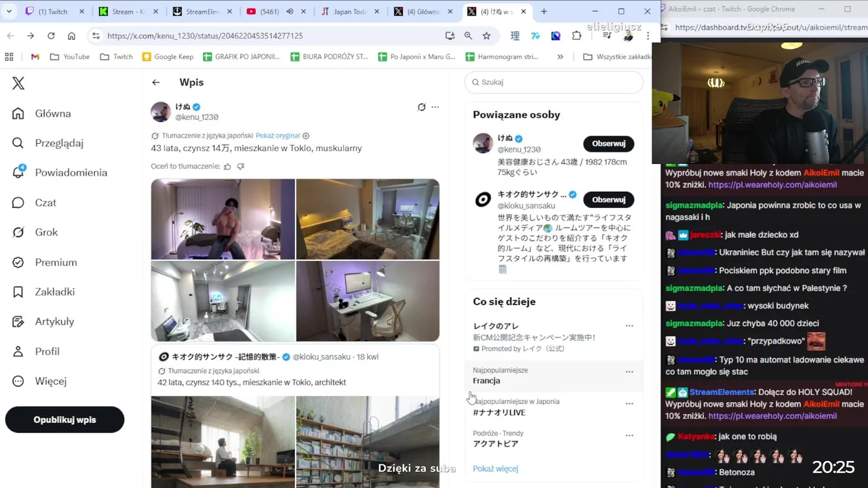Open the zoom magnifier icon in address bar
The width and height of the screenshot is (868, 488).
pyautogui.click(x=468, y=36)
